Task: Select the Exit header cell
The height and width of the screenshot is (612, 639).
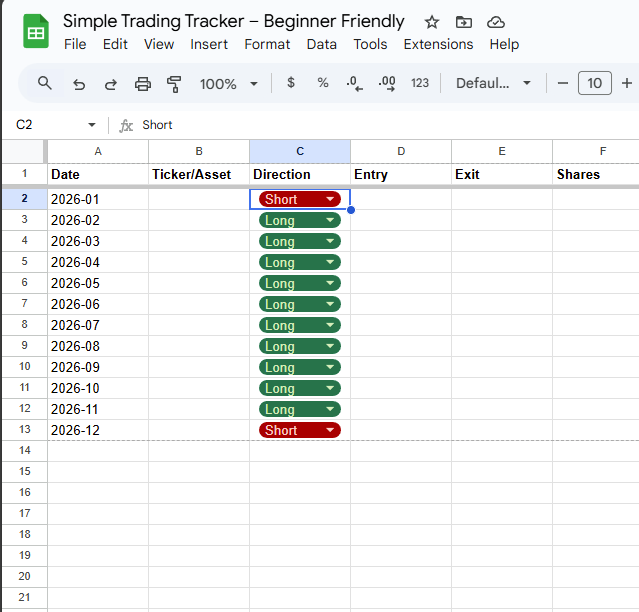Action: pos(502,174)
